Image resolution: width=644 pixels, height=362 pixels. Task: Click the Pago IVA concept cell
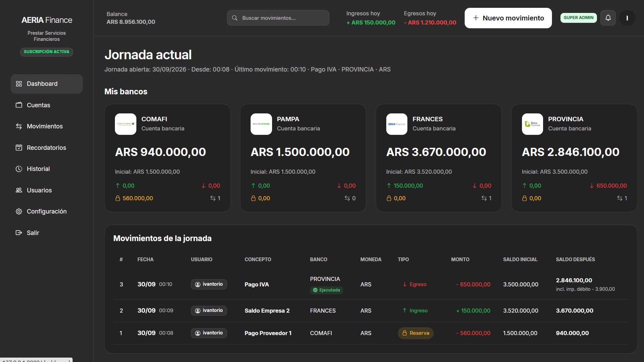[x=257, y=285]
